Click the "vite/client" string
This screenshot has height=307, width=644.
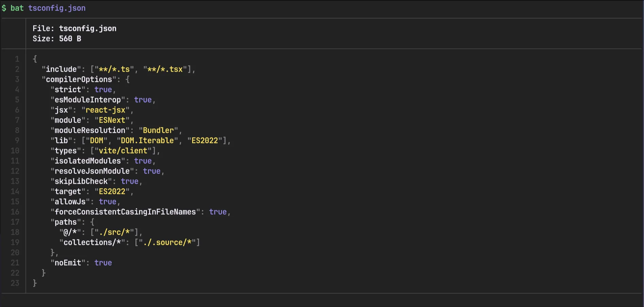click(x=123, y=151)
